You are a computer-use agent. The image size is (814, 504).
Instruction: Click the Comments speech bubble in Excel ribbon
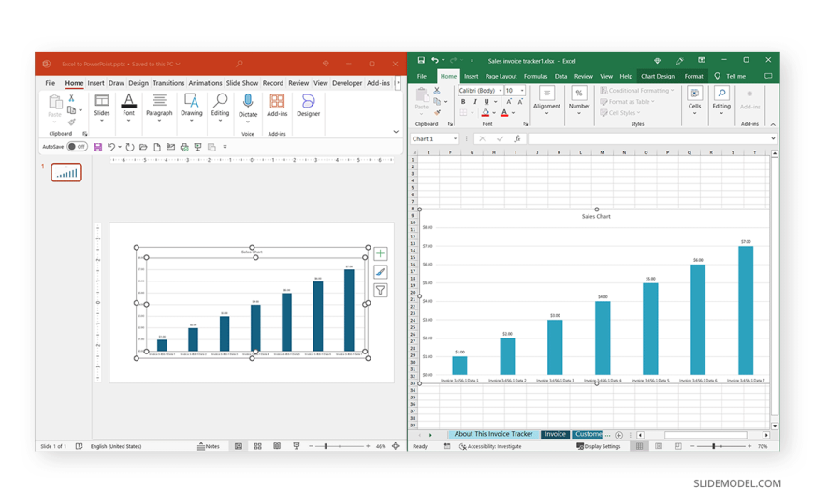pyautogui.click(x=768, y=76)
